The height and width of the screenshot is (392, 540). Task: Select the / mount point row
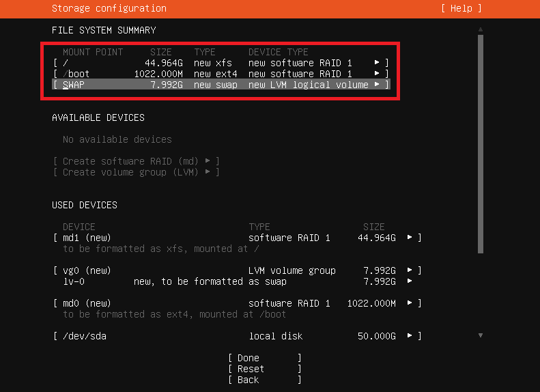click(x=221, y=63)
